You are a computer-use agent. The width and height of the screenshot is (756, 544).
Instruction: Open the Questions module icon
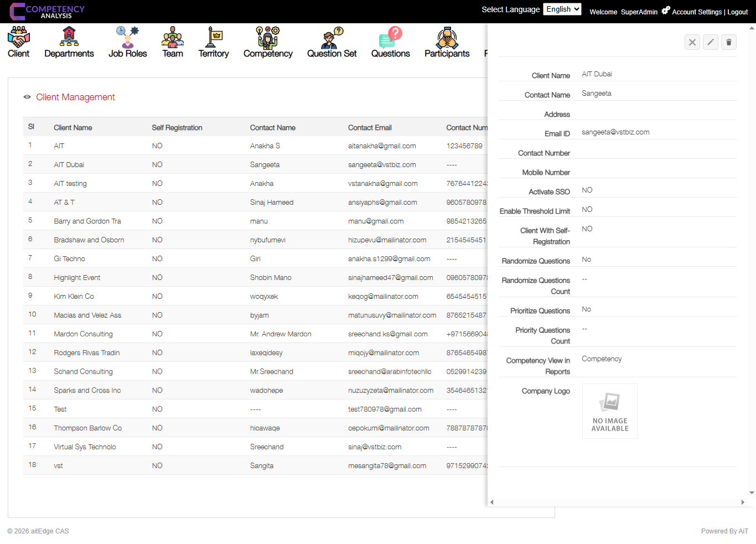tap(391, 42)
